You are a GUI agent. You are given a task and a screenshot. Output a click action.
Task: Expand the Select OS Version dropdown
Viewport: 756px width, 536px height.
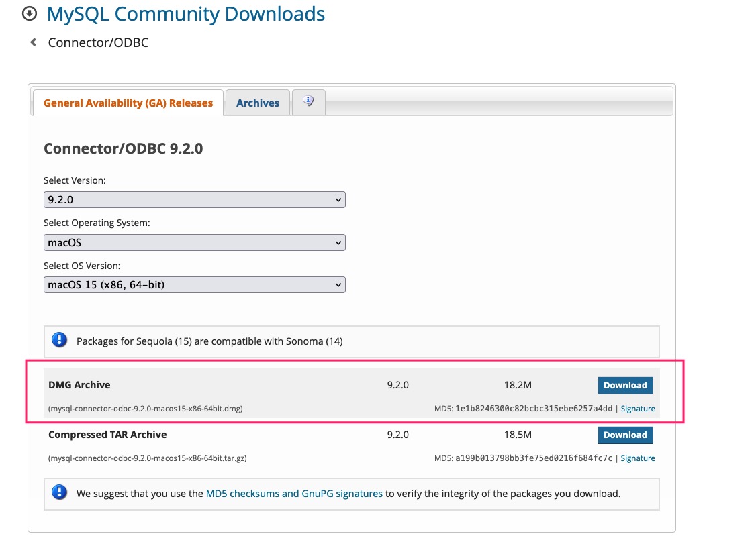click(194, 284)
